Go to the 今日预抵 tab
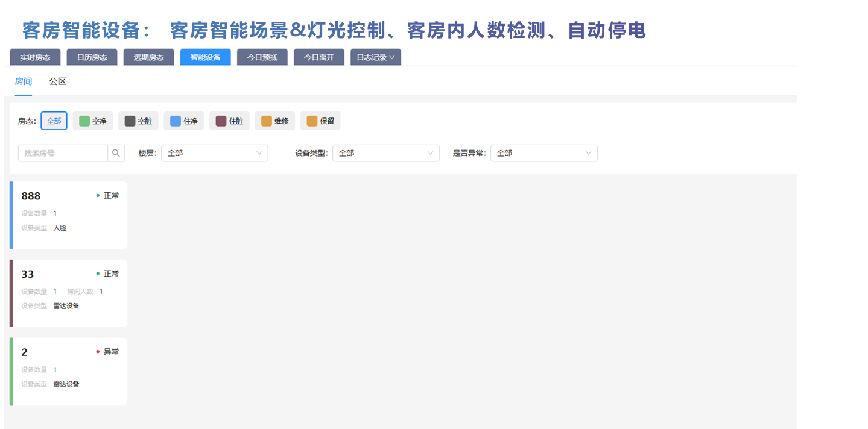The image size is (868, 429). coord(262,57)
